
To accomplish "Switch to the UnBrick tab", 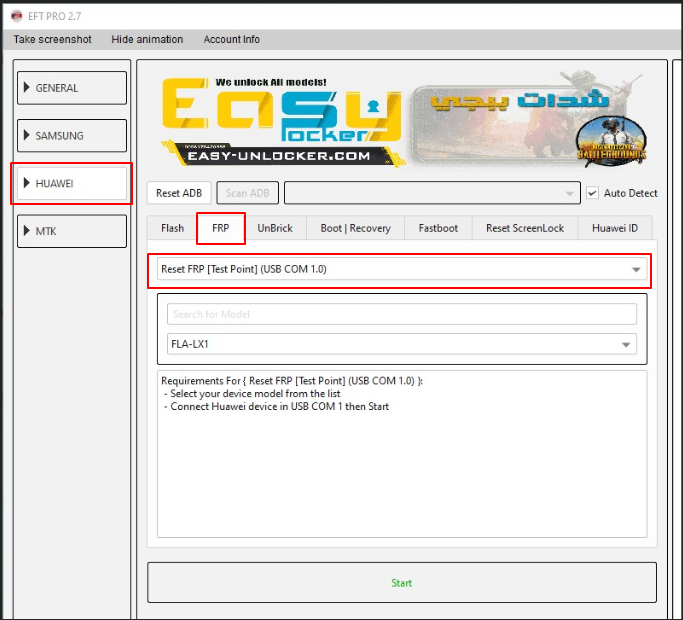I will pos(275,228).
